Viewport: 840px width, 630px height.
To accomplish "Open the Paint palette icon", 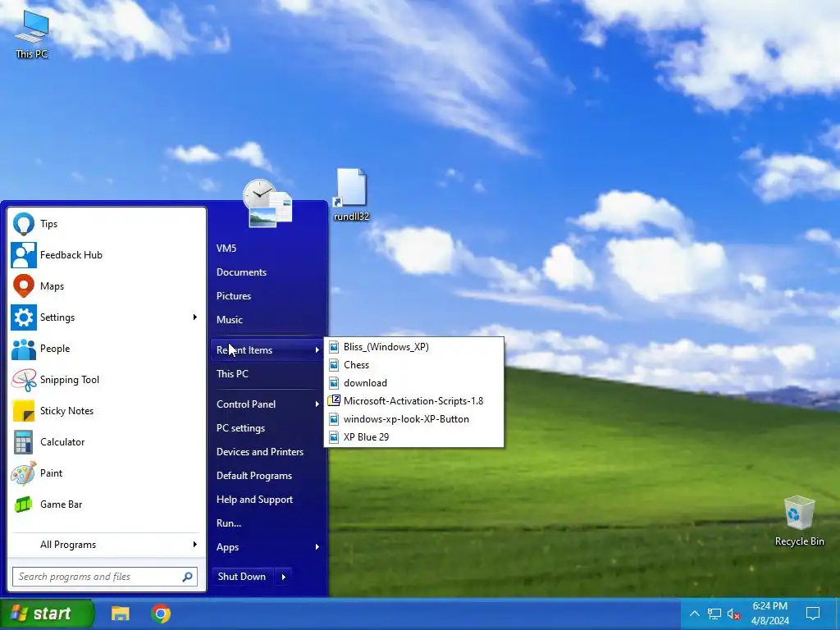I will click(x=24, y=473).
